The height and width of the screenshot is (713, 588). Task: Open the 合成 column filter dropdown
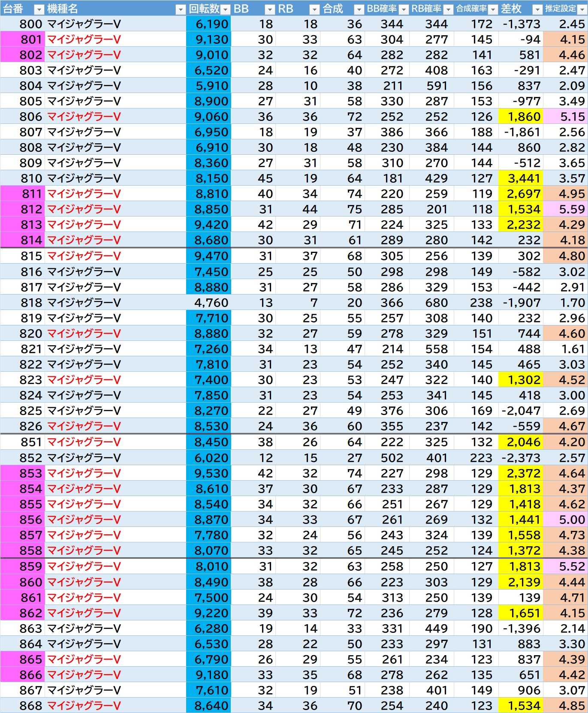[x=359, y=9]
